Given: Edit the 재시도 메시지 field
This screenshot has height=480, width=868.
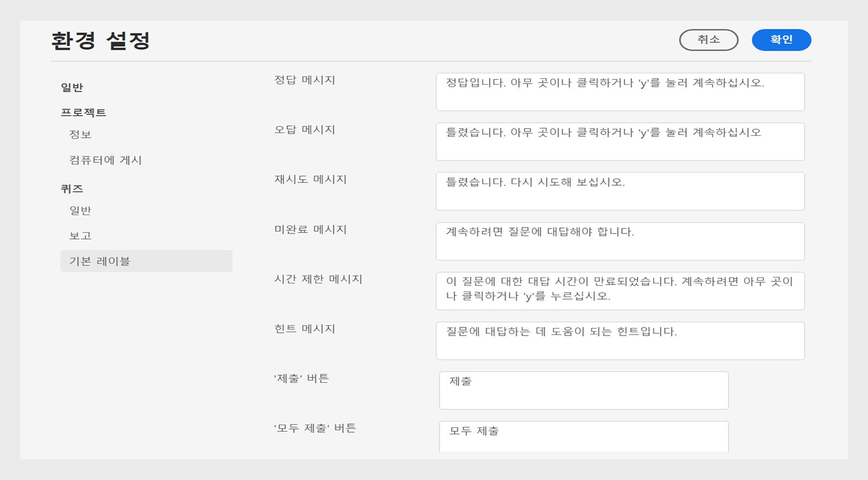Looking at the screenshot, I should click(x=620, y=192).
